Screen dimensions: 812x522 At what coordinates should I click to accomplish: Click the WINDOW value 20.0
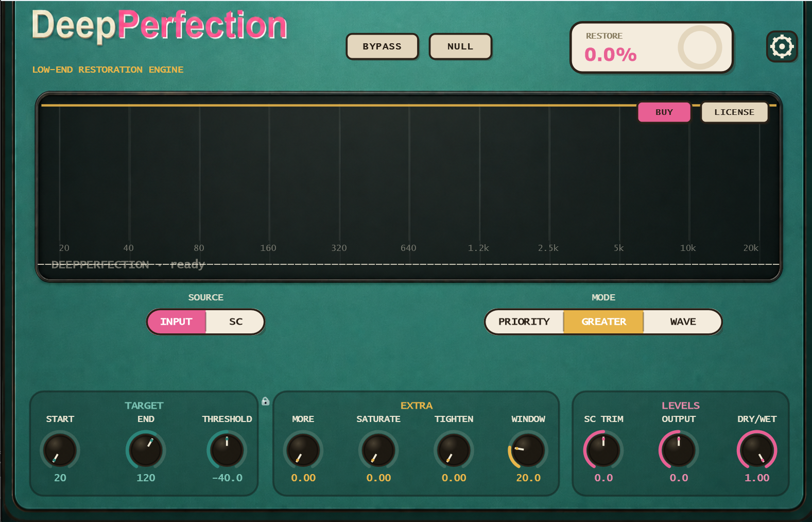[x=528, y=478]
